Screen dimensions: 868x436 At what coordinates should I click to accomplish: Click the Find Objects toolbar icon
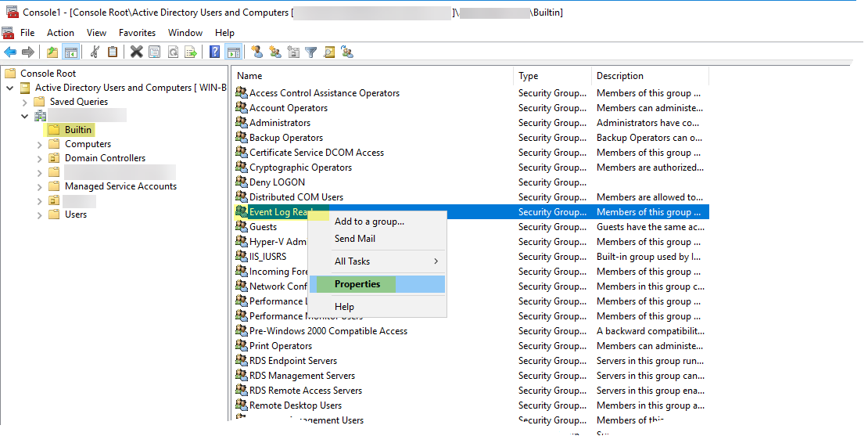tap(329, 52)
